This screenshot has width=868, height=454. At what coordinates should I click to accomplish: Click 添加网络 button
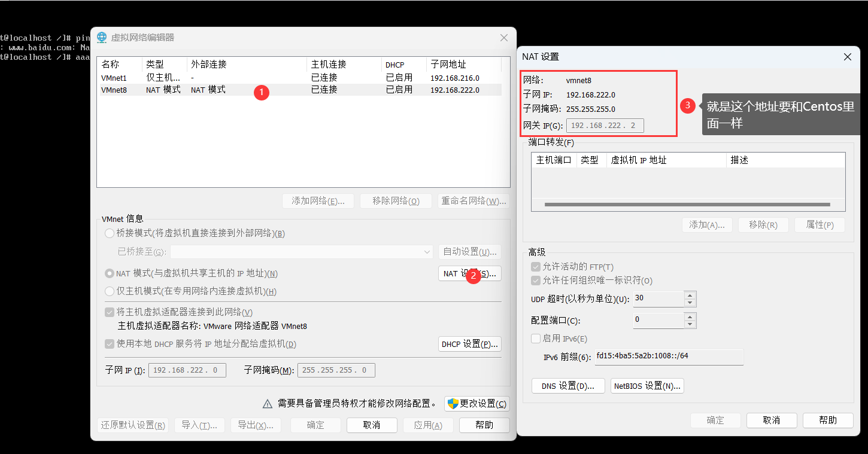click(318, 201)
